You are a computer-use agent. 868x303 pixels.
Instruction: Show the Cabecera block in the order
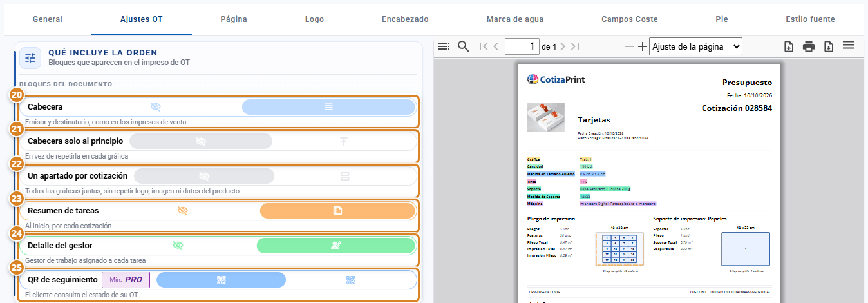[328, 107]
